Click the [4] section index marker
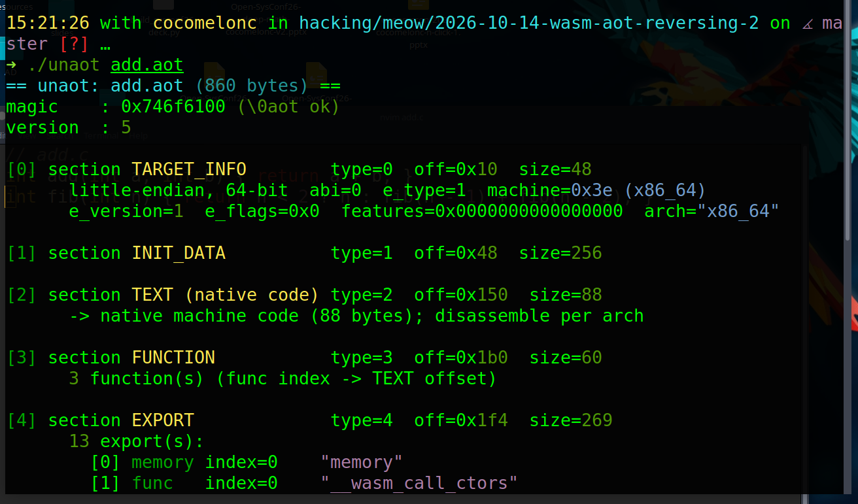The image size is (858, 504). [x=22, y=420]
